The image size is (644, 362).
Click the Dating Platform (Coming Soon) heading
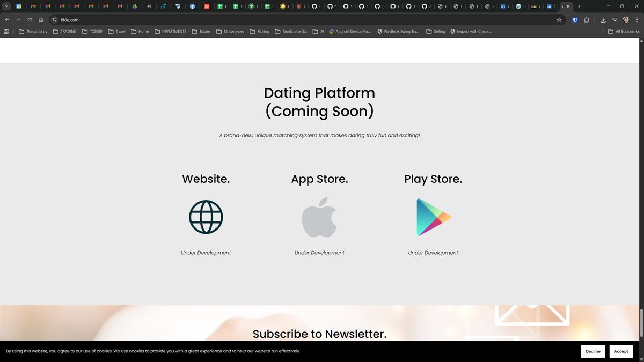pyautogui.click(x=319, y=102)
